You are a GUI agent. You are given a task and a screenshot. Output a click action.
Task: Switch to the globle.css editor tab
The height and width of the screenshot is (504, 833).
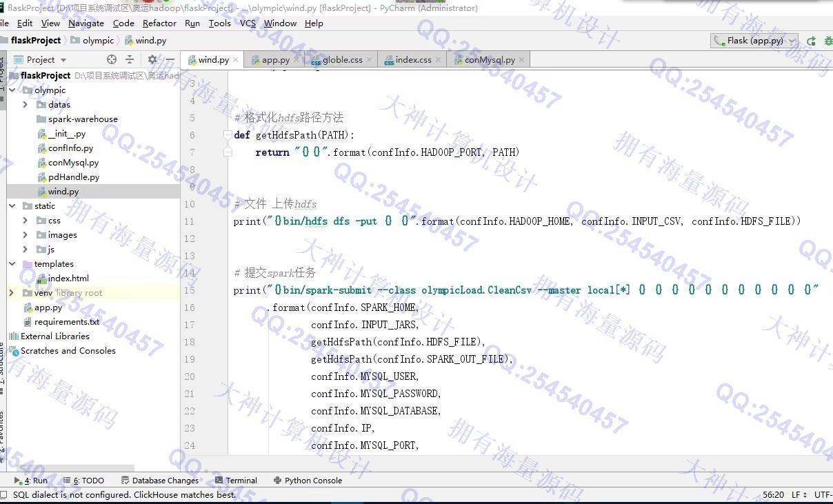click(341, 60)
